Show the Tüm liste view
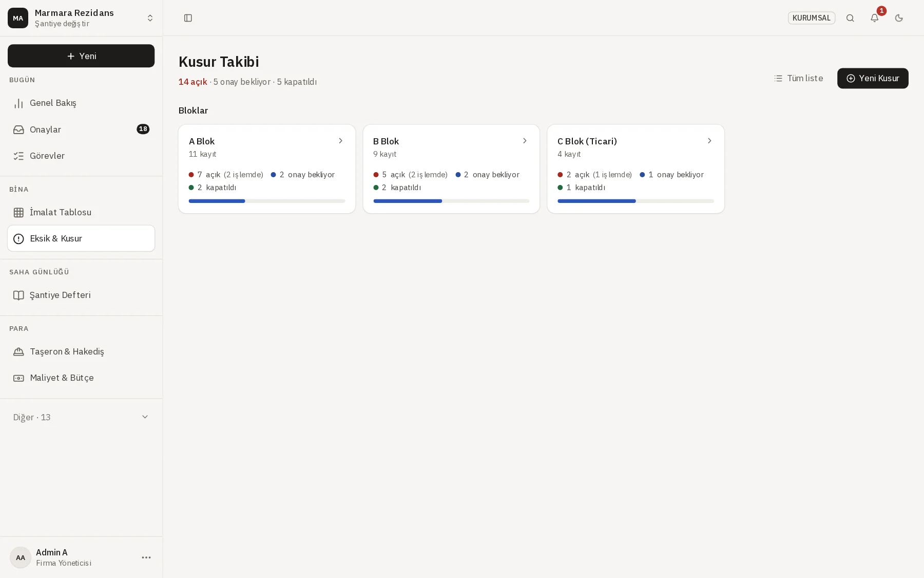 click(799, 78)
